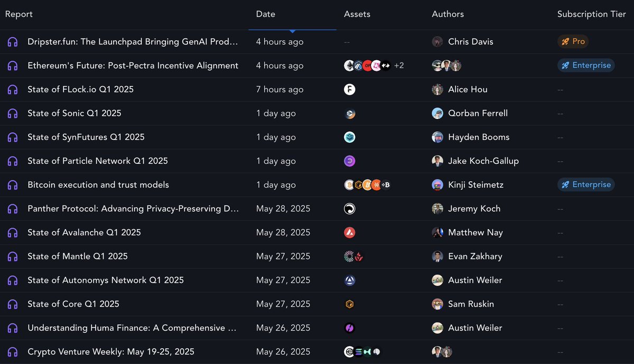Play audio for State of Particle Network report

pos(13,161)
